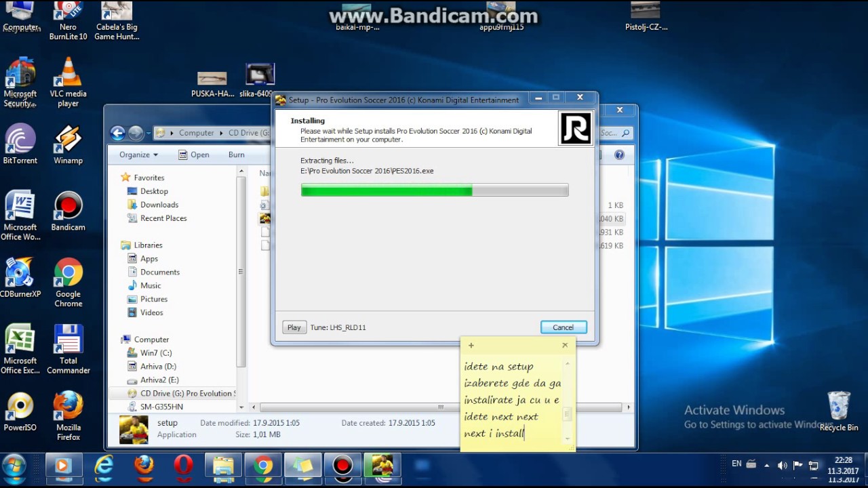
Task: Open the Google Chrome desktop shortcut
Action: (x=68, y=283)
